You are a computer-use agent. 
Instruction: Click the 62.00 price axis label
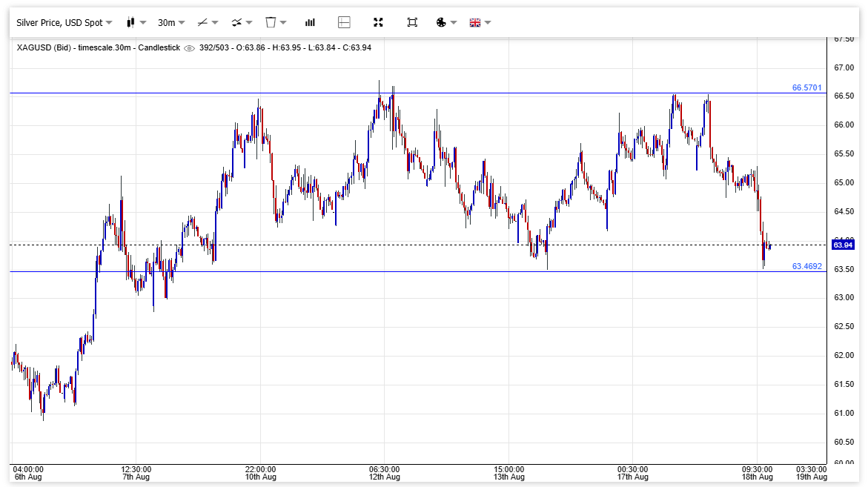844,355
